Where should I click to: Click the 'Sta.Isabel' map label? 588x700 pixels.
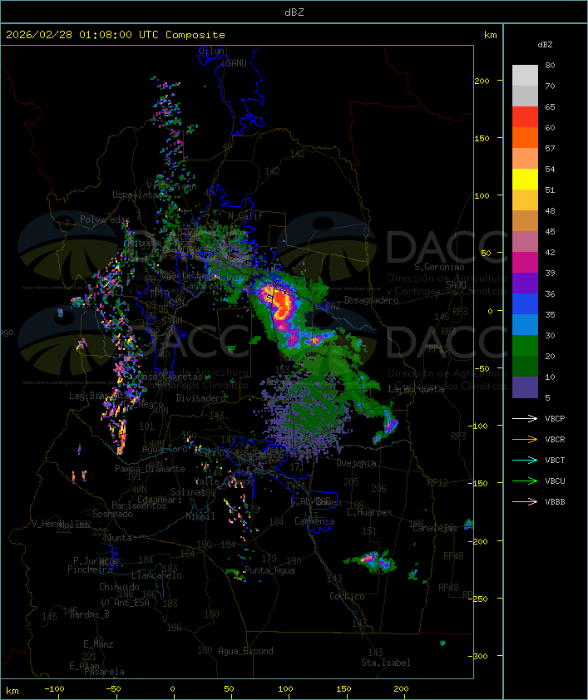386,663
